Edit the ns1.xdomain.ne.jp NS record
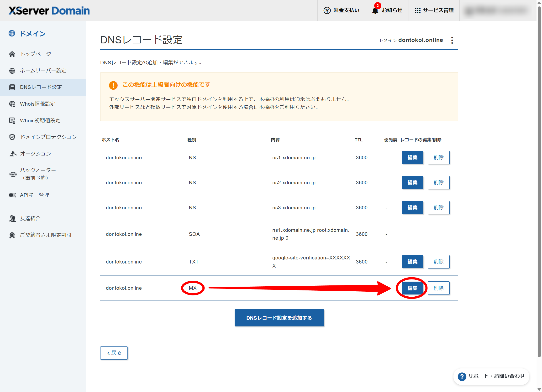The height and width of the screenshot is (392, 542). coord(412,158)
